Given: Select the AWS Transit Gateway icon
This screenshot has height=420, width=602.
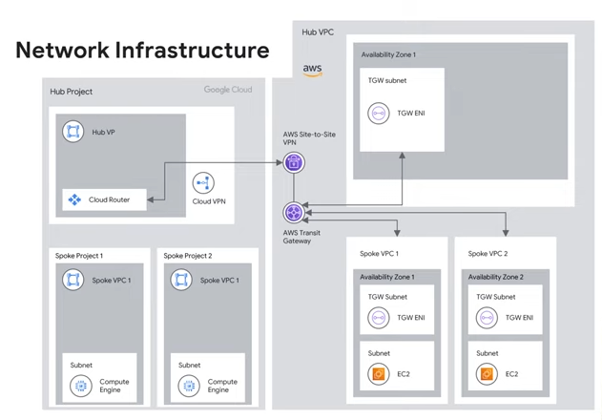Looking at the screenshot, I should (292, 212).
